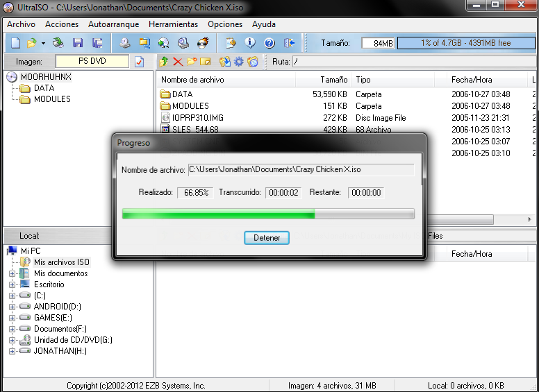The image size is (539, 392).
Task: Click the New Folder icon in image toolbar
Action: point(192,62)
